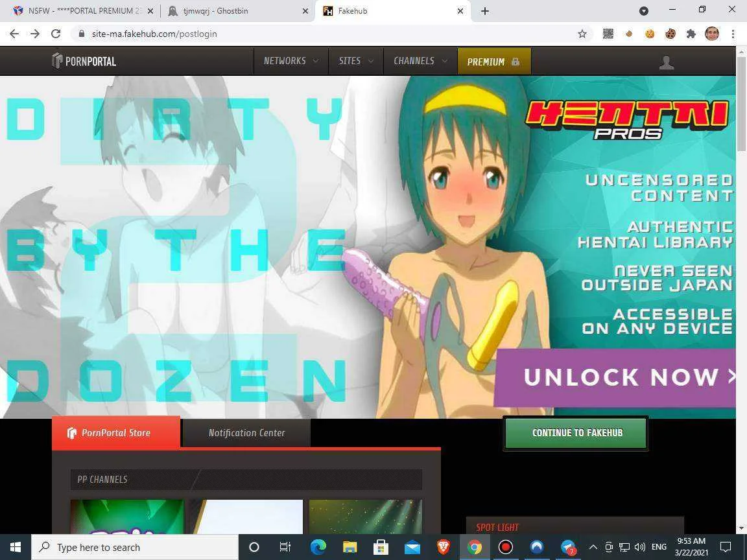Open the chocolate-chip cookie extension

[x=670, y=34]
